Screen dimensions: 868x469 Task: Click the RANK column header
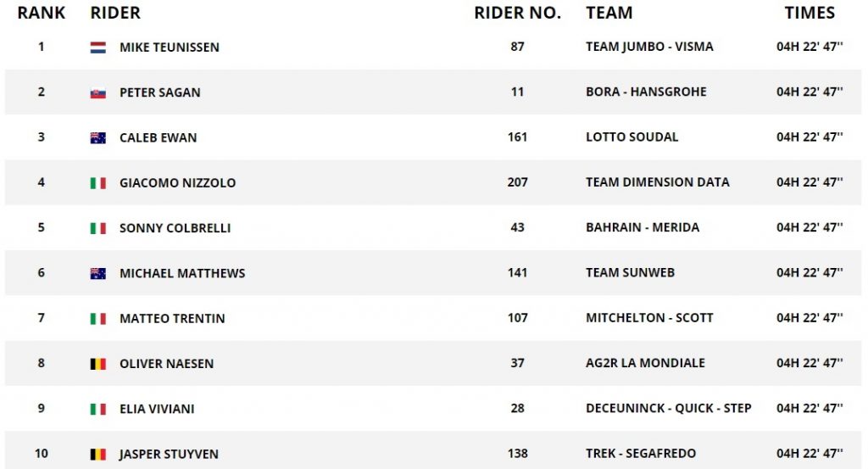pos(41,13)
